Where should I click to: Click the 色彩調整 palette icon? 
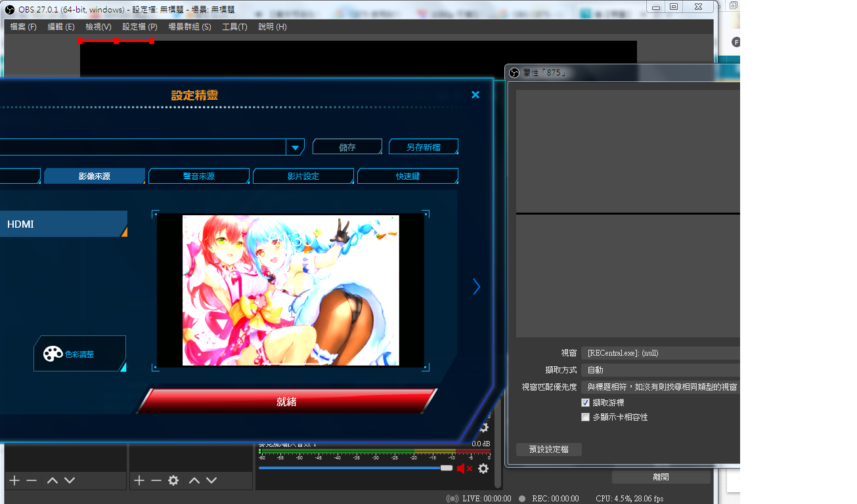(53, 354)
